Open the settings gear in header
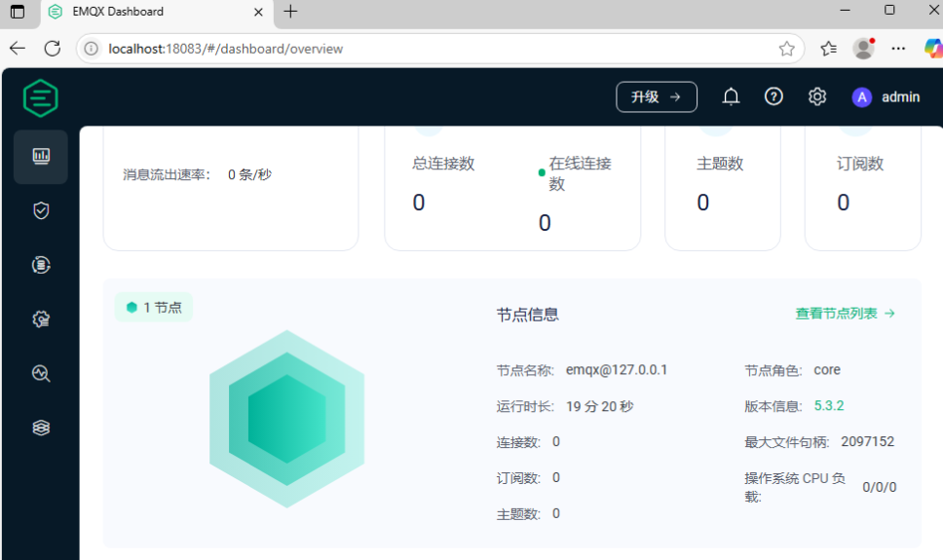The width and height of the screenshot is (943, 560). pos(816,96)
